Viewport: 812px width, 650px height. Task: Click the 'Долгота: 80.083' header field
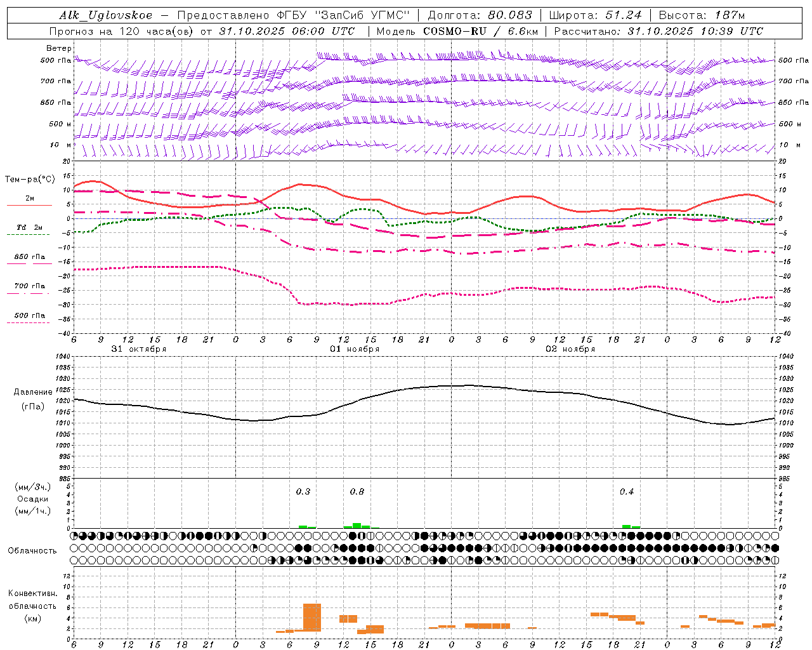click(480, 15)
